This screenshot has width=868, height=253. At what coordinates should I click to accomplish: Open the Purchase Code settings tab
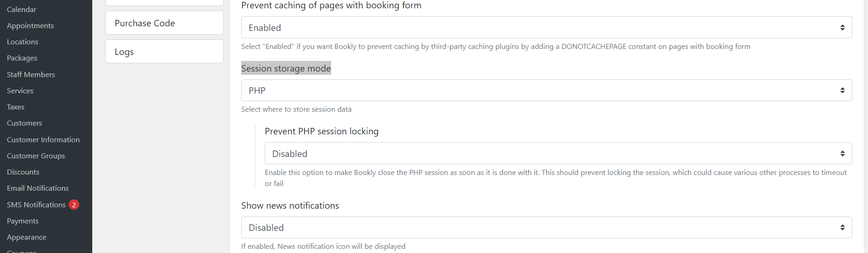(164, 23)
